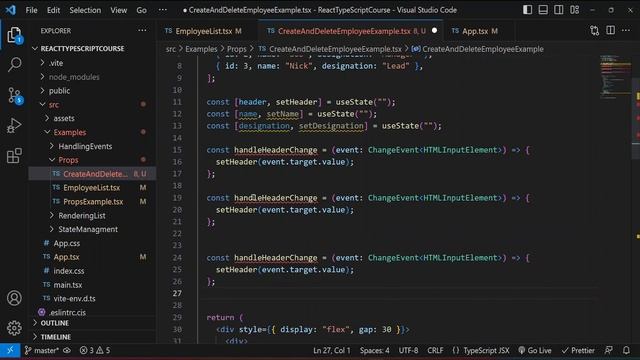This screenshot has width=640, height=360.
Task: Open the Manage gear settings icon
Action: tap(14, 328)
